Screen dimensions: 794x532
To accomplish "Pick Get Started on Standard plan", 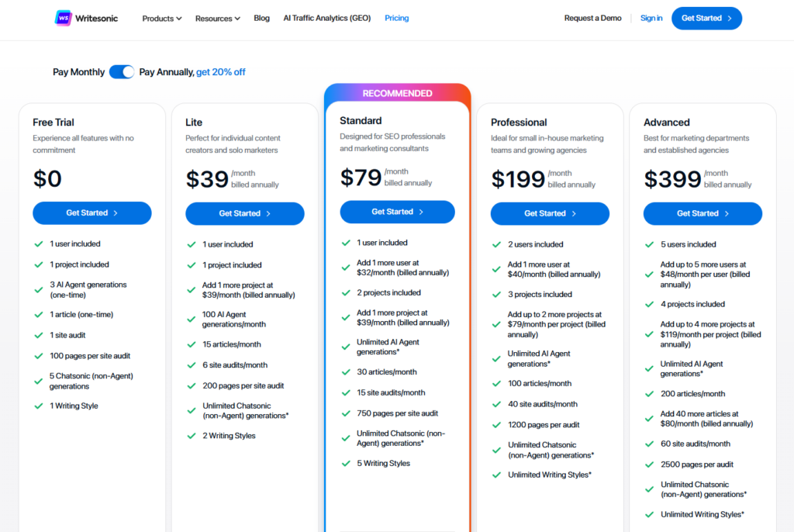I will pos(397,212).
